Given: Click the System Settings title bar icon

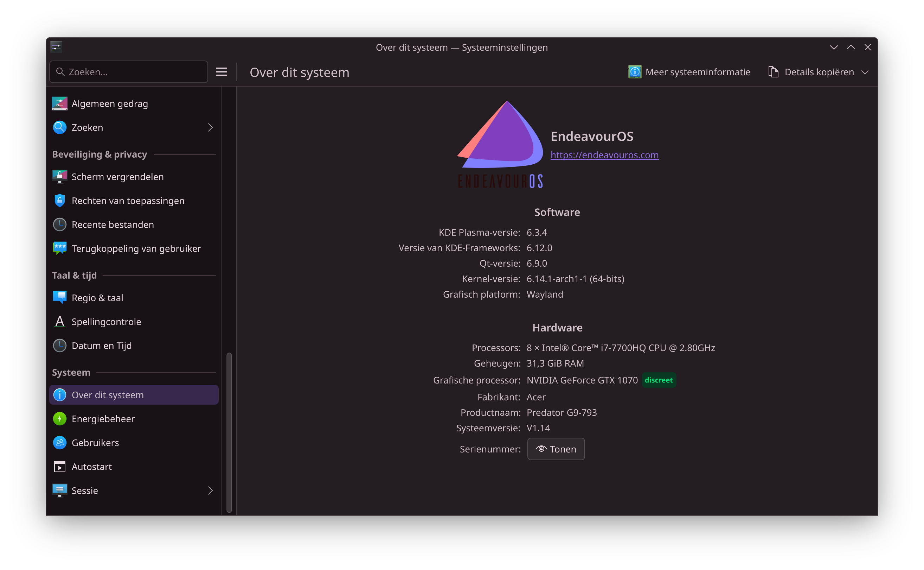Looking at the screenshot, I should 56,47.
